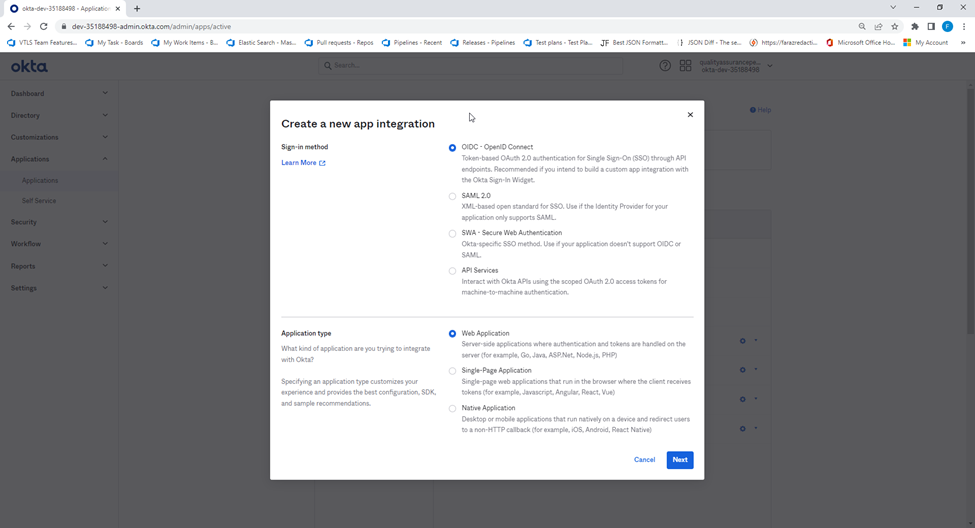The image size is (975, 528).
Task: Open the Learn More link
Action: point(303,163)
